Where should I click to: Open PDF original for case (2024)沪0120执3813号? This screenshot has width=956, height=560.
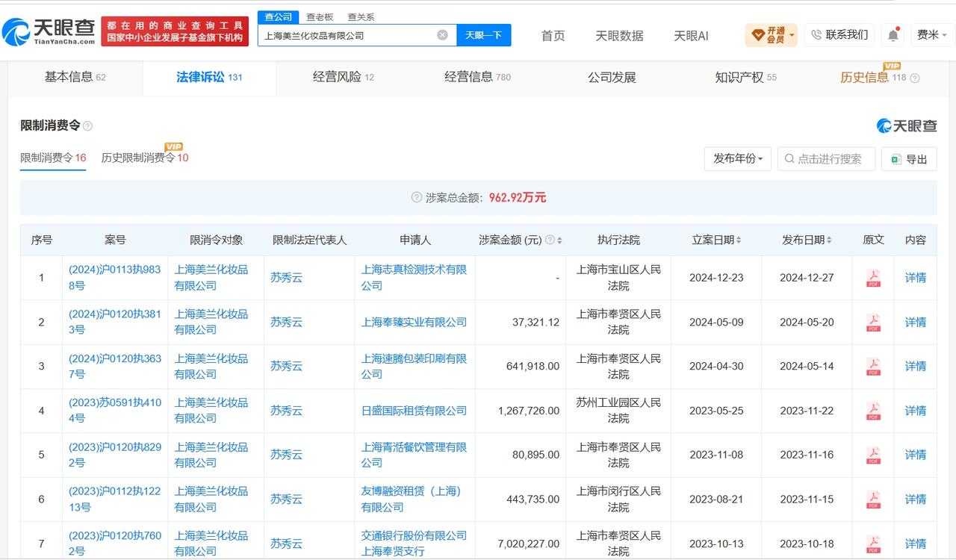[x=873, y=323]
